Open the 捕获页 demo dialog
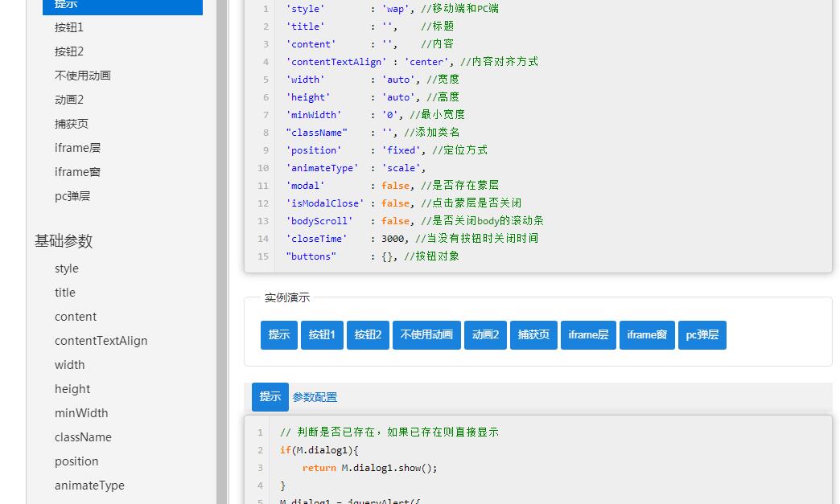 (533, 335)
